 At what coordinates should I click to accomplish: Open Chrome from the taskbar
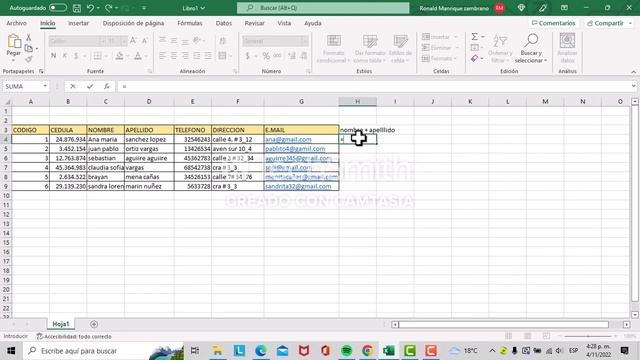tap(367, 351)
